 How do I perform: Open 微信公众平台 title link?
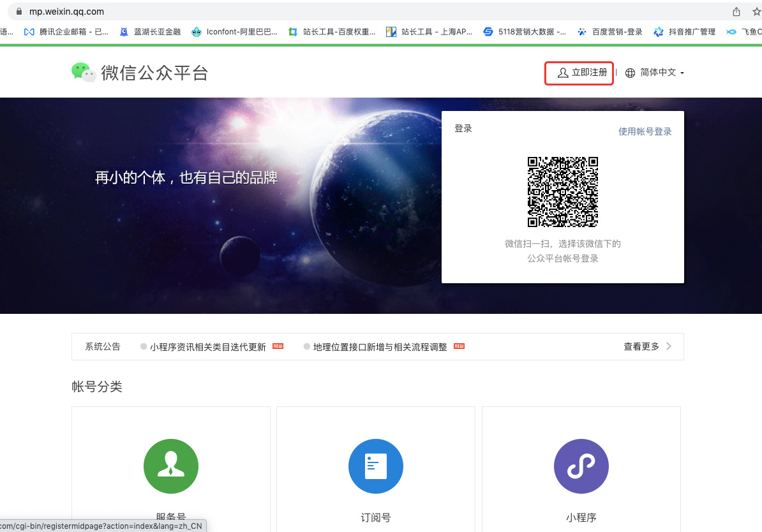pyautogui.click(x=154, y=73)
